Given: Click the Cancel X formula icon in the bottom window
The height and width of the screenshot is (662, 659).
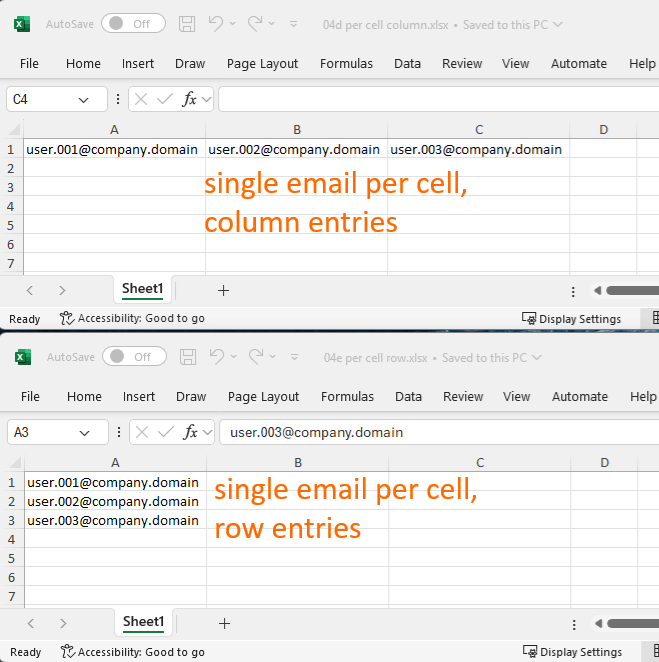Looking at the screenshot, I should (142, 432).
